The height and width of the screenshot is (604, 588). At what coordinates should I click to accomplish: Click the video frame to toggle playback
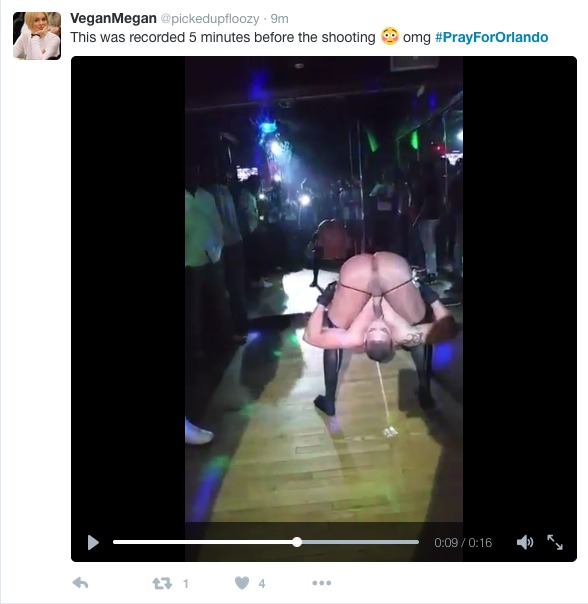tap(324, 289)
